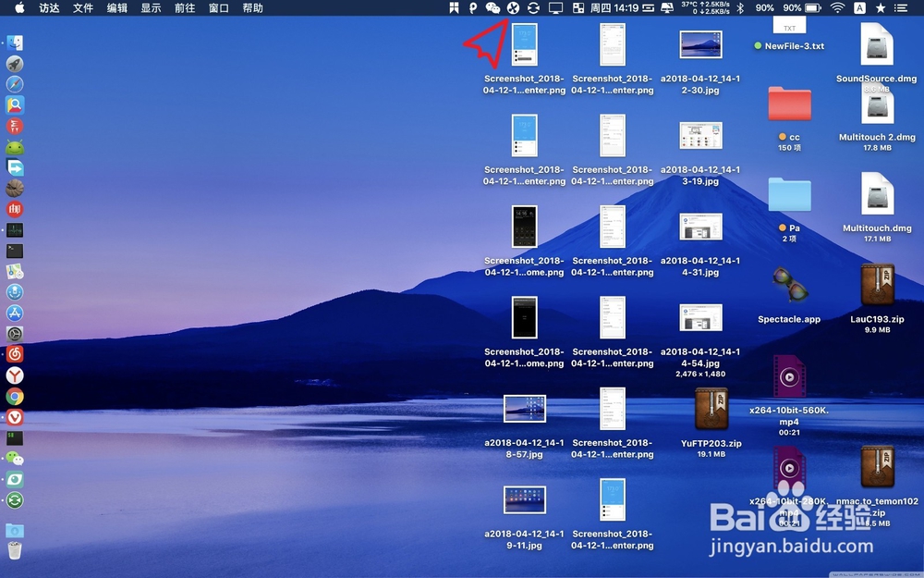Click the 37°C network speed monitor
This screenshot has height=578, width=924.
[x=705, y=7]
